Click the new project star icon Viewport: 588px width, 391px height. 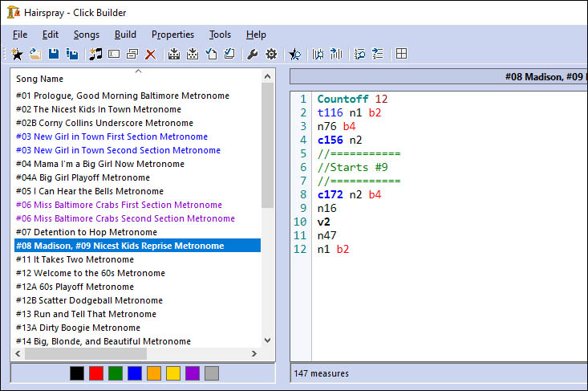tap(17, 54)
